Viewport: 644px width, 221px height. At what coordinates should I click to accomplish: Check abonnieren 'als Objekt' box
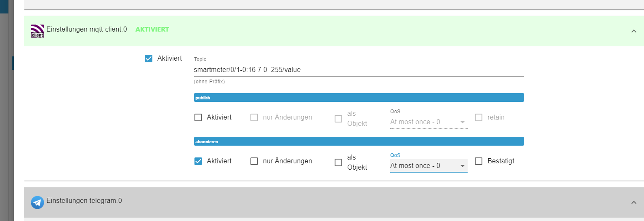[x=338, y=162]
